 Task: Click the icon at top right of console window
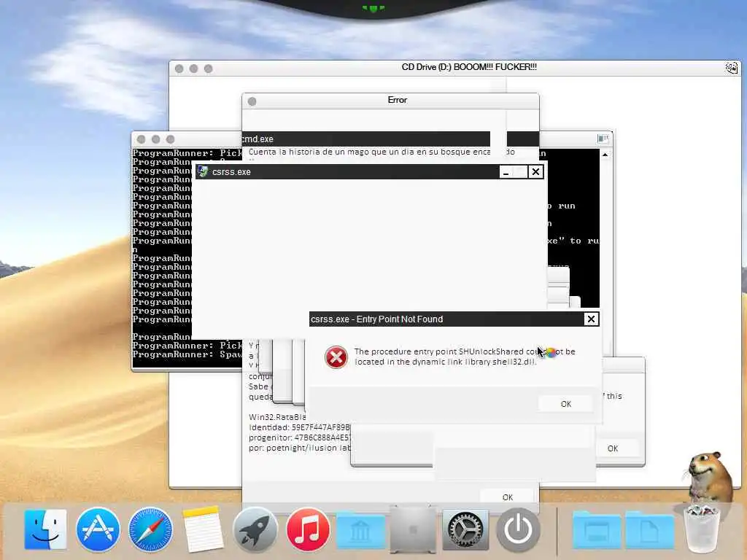[x=603, y=139]
